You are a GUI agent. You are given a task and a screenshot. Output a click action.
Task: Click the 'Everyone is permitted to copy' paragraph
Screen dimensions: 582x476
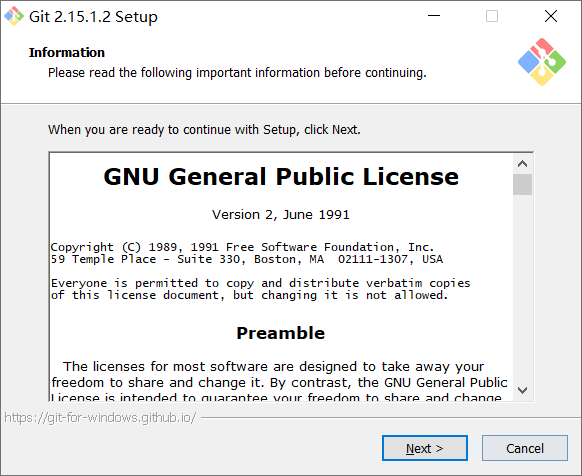[x=261, y=289]
